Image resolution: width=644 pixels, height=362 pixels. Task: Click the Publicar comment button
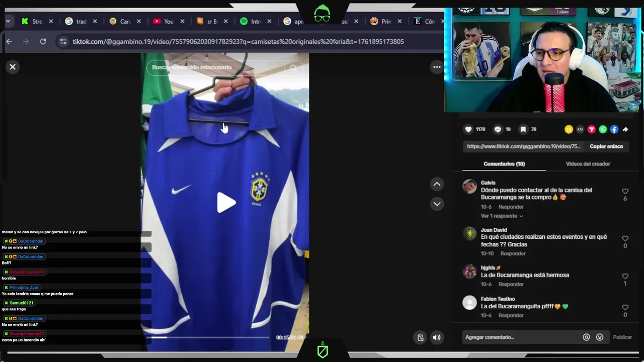[x=622, y=337]
